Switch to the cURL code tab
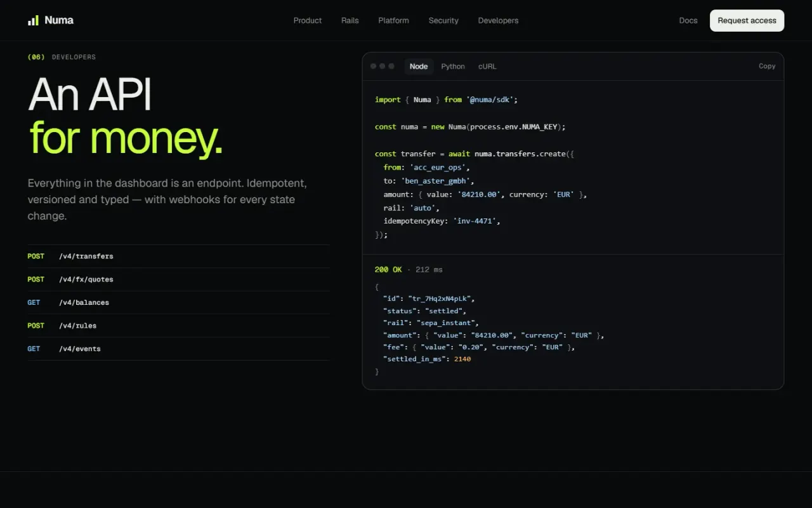 (x=487, y=66)
